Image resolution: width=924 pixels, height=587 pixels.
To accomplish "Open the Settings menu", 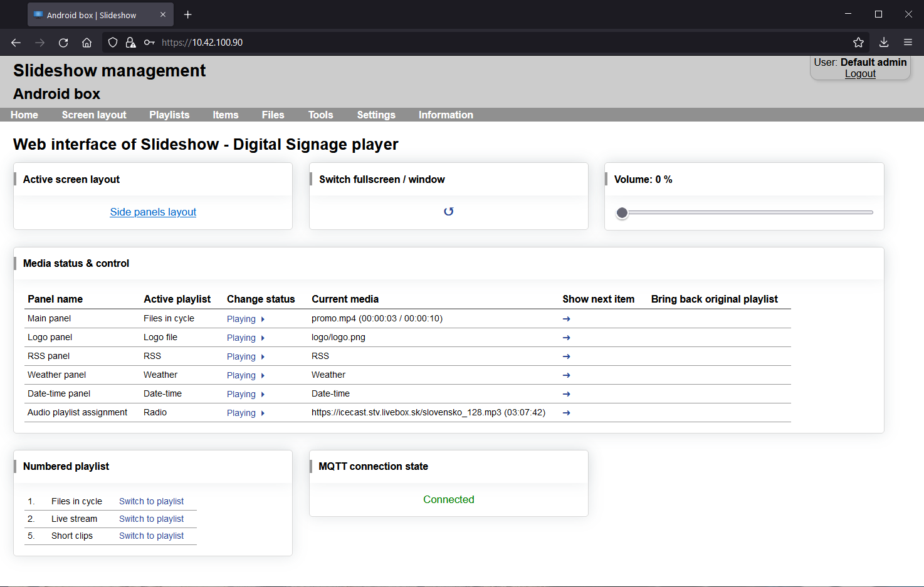I will pos(376,115).
